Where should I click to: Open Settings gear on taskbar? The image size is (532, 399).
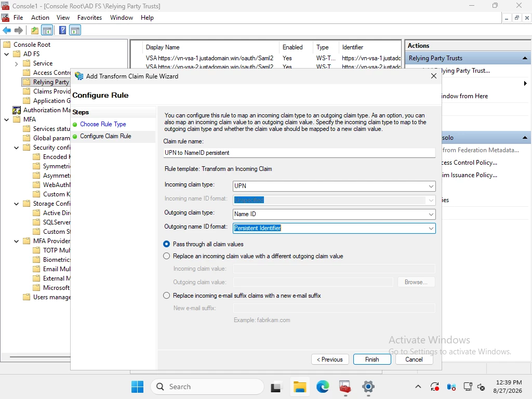coord(368,387)
